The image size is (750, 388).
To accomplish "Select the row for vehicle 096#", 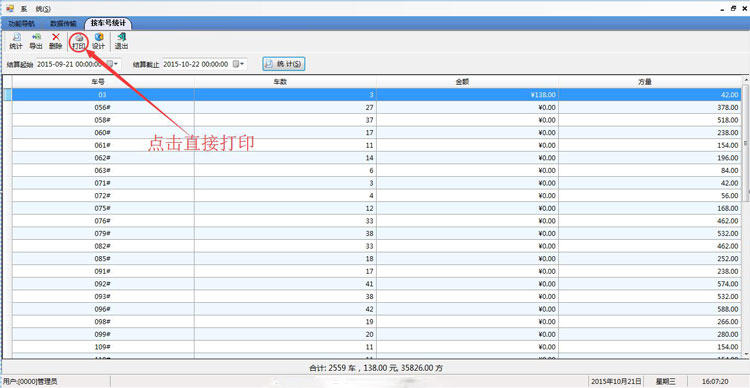I will coord(376,309).
